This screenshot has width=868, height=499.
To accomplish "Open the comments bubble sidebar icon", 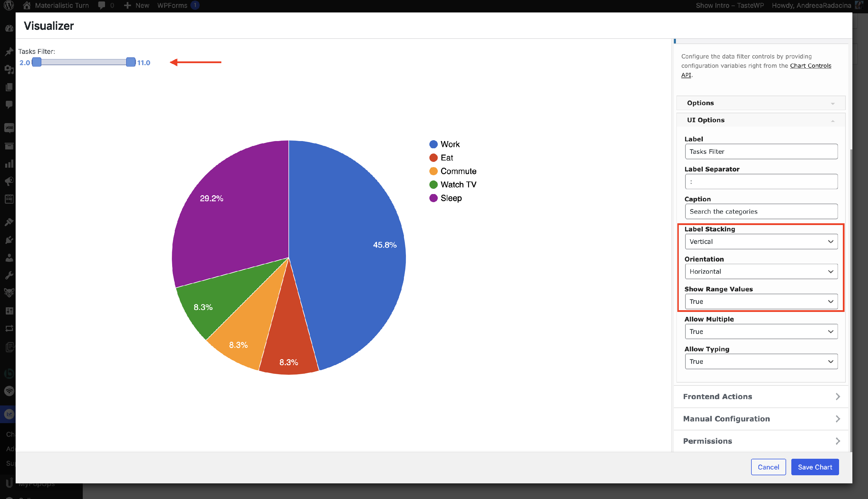I will point(9,105).
